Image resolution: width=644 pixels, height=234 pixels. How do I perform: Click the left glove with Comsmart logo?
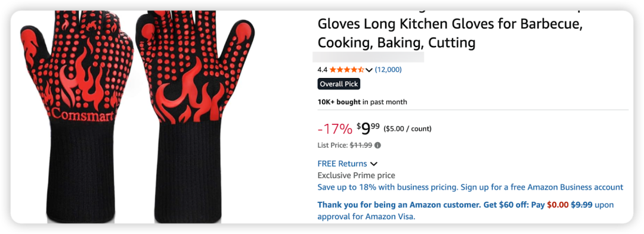[77, 117]
